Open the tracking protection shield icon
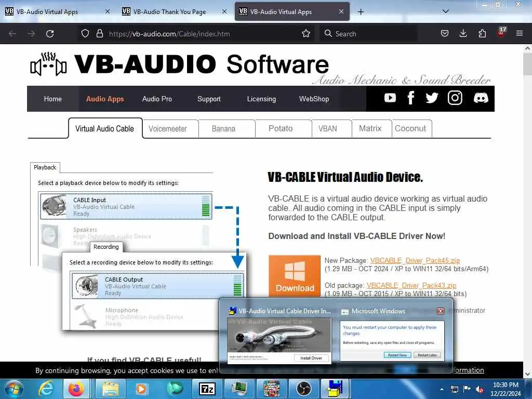Viewport: 532px width, 399px height. [x=85, y=34]
